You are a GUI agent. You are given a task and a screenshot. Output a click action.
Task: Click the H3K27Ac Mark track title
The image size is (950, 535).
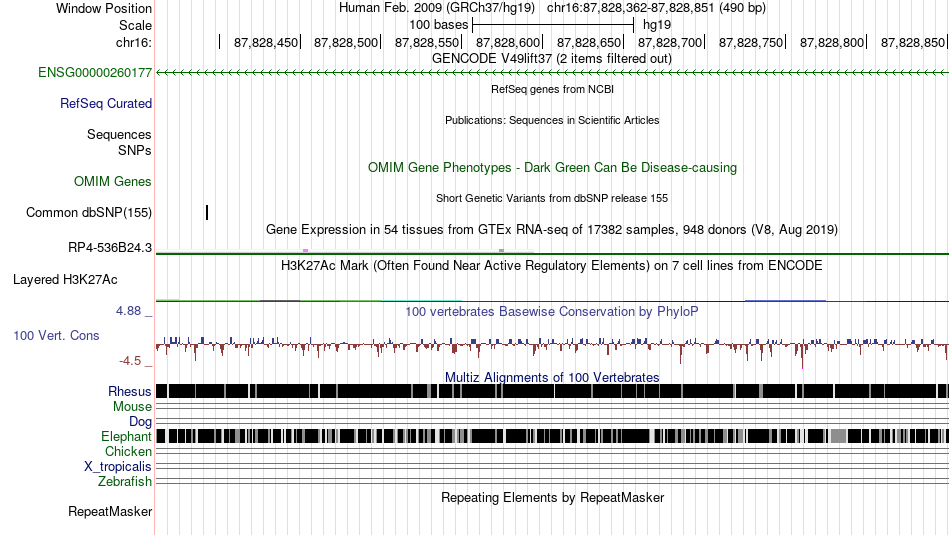552,266
